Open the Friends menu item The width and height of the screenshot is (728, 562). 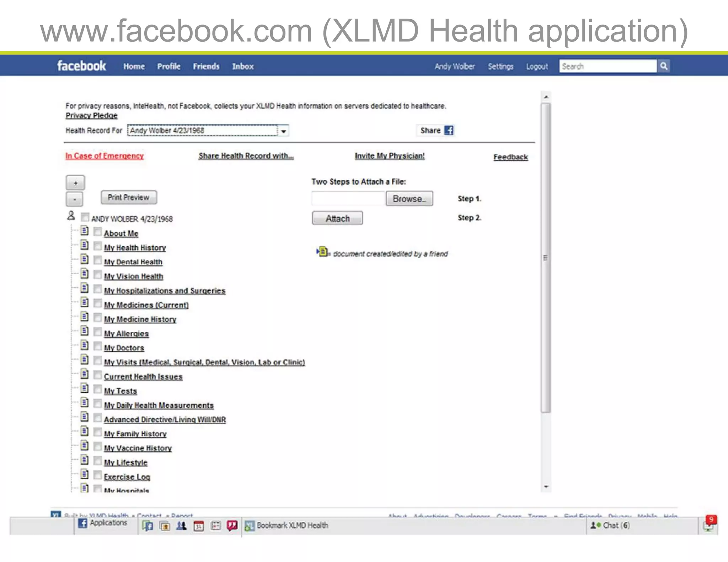tap(206, 66)
